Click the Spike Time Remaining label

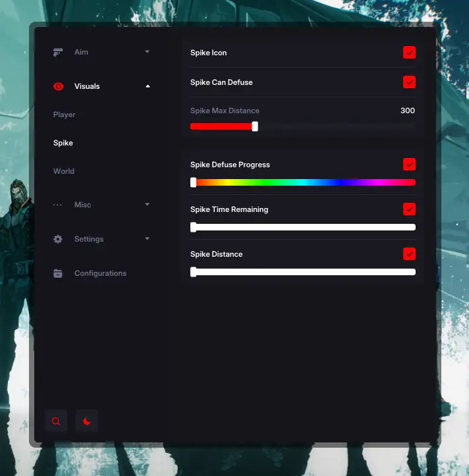pos(229,210)
